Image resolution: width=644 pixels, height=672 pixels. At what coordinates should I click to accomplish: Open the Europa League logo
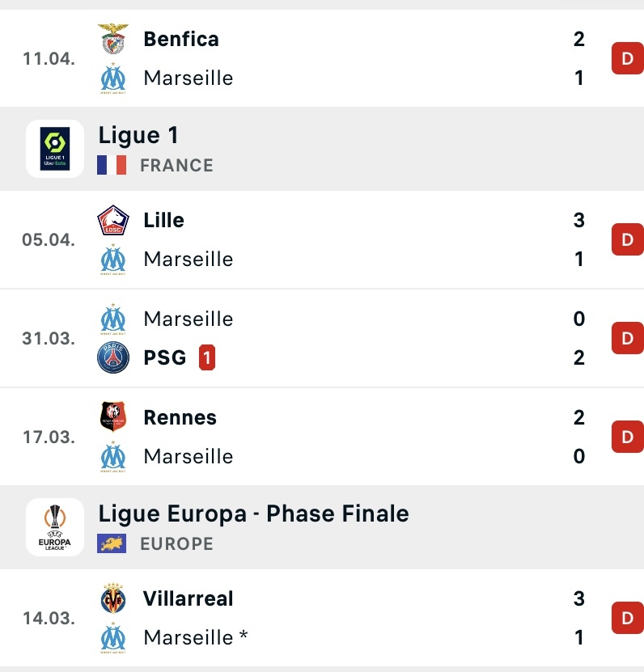click(55, 527)
